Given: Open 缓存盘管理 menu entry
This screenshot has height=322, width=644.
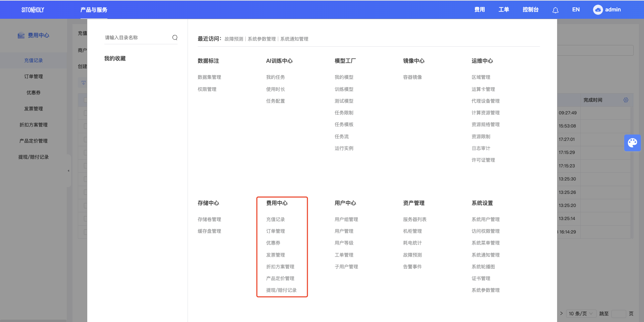Looking at the screenshot, I should click(x=209, y=231).
